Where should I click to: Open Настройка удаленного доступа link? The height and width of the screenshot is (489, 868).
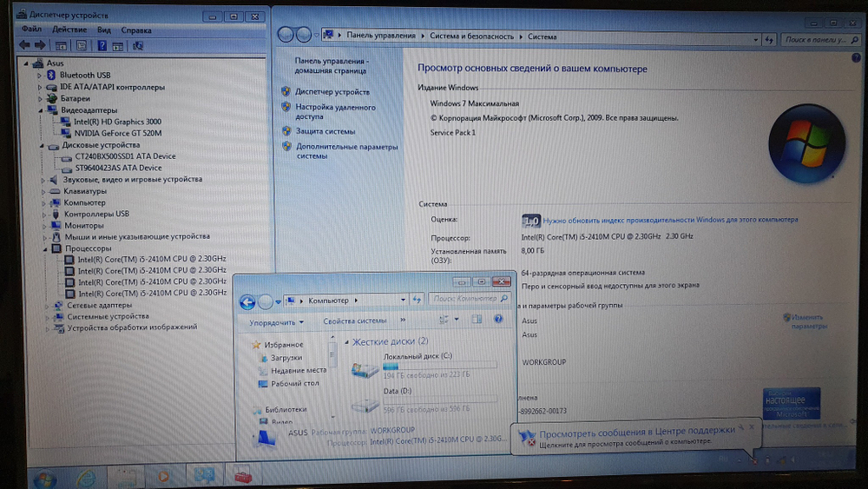335,112
